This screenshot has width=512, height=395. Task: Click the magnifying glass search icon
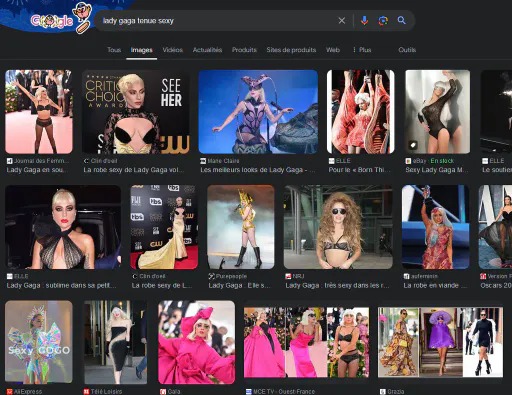(x=402, y=21)
